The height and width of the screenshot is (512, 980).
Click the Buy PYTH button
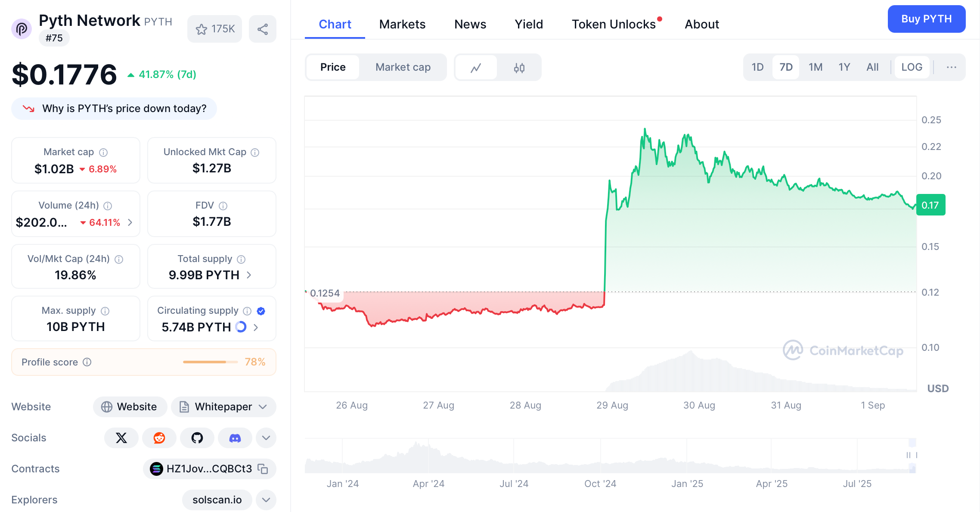(x=926, y=19)
